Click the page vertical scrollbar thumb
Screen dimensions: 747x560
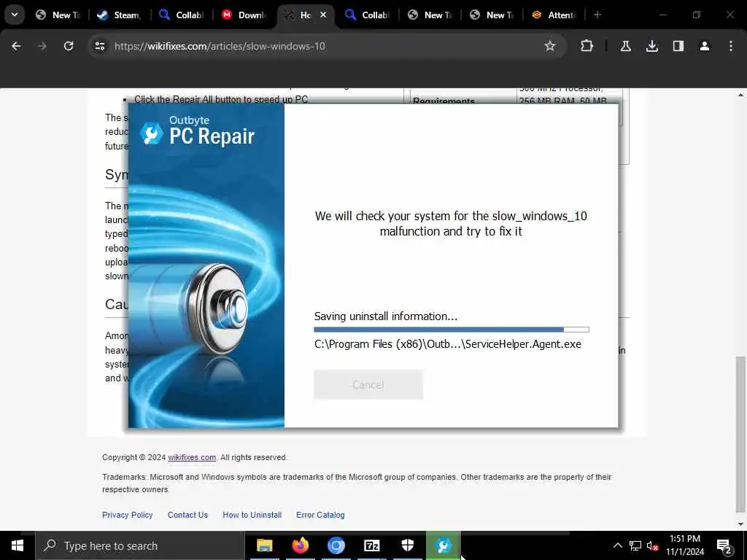click(x=740, y=435)
